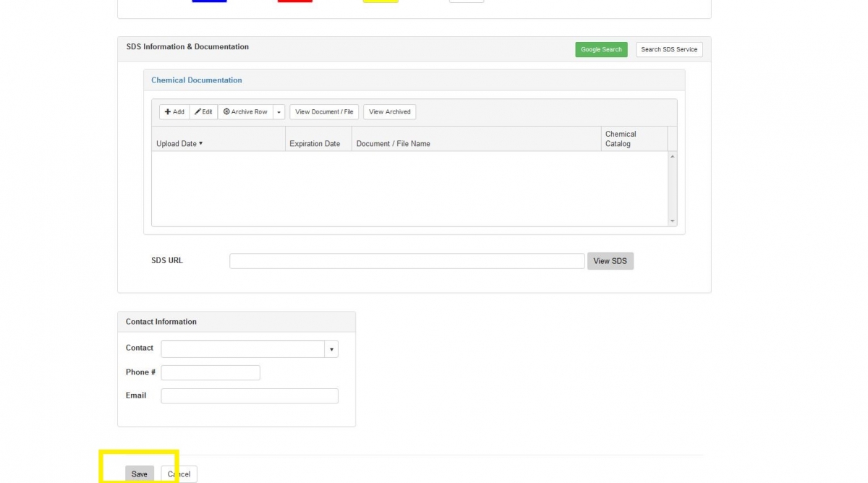This screenshot has width=868, height=483.
Task: Click View Document / File
Action: click(323, 111)
